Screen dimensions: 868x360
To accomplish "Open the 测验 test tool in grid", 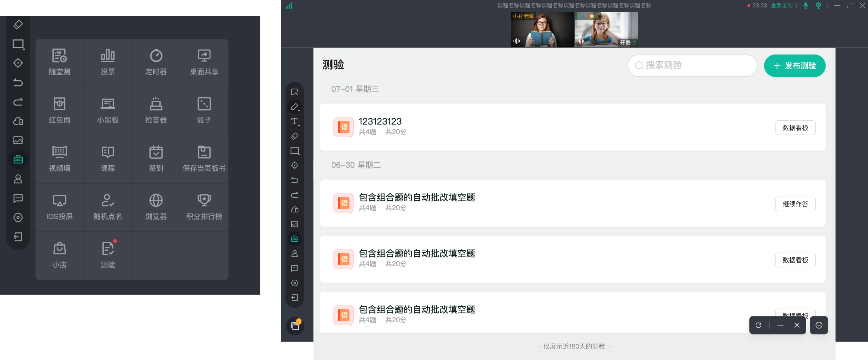I will (108, 256).
